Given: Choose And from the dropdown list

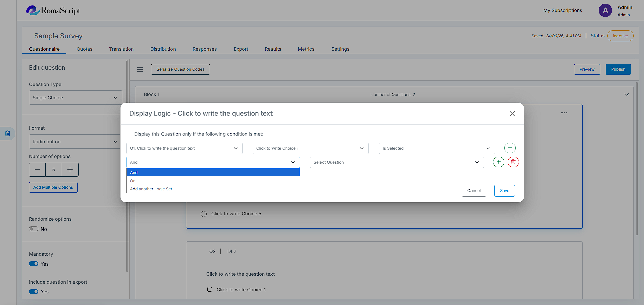Looking at the screenshot, I should [213, 172].
